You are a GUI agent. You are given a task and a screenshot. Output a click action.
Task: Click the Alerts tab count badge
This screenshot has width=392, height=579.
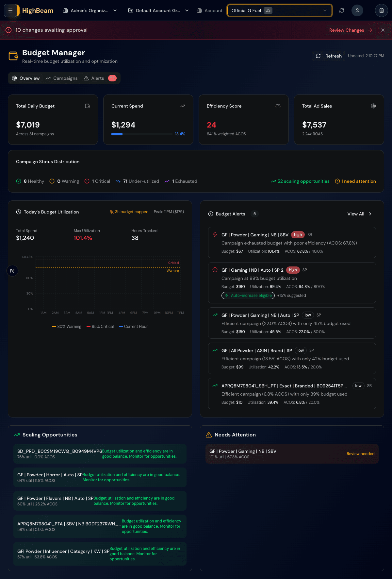[112, 78]
